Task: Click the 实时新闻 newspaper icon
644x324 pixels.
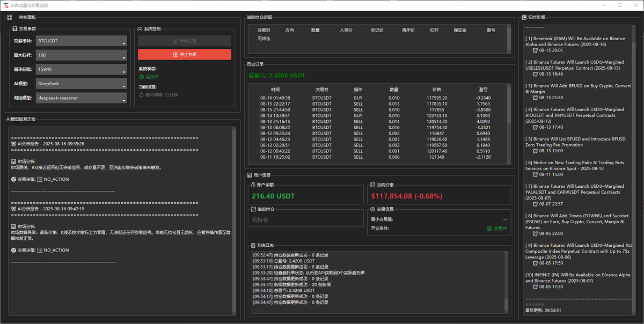Action: click(524, 17)
